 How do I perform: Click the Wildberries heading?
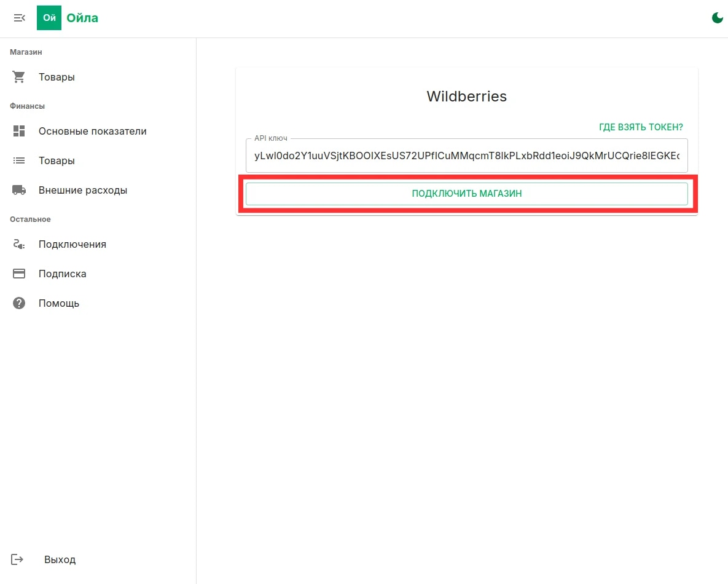[x=467, y=96]
